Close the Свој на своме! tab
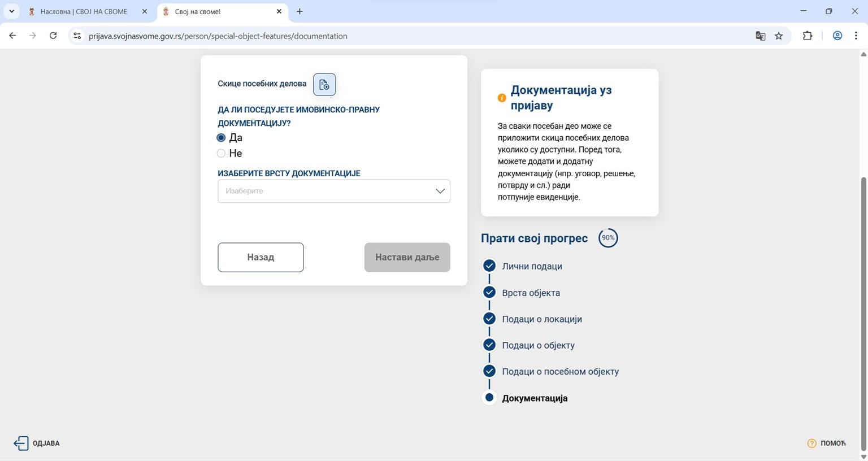Screen dimensions: 868x461 [279, 11]
